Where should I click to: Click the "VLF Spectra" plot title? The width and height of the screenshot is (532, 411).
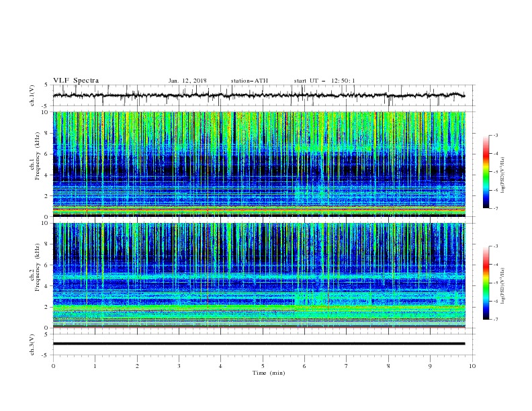tap(76, 81)
